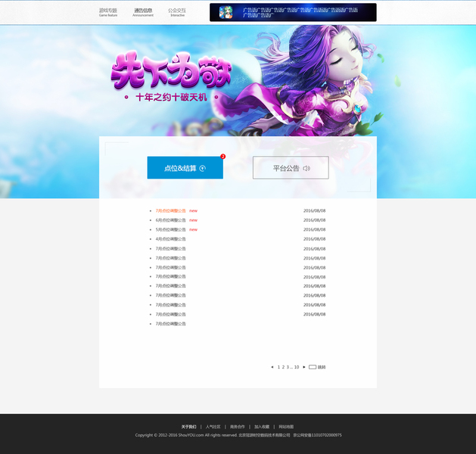Viewport: 476px width, 454px height.
Task: Click the 十年之约十破天机 slogan text
Action: tap(171, 97)
